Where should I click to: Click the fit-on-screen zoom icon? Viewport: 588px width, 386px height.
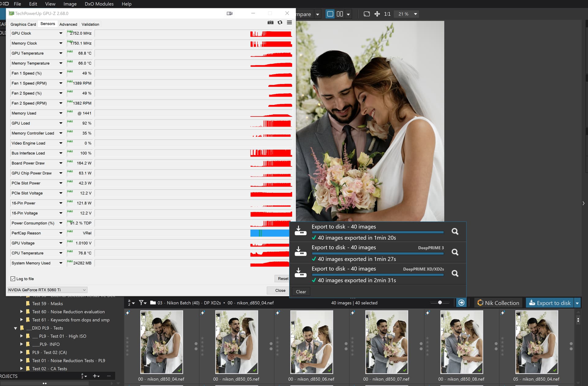coord(367,14)
